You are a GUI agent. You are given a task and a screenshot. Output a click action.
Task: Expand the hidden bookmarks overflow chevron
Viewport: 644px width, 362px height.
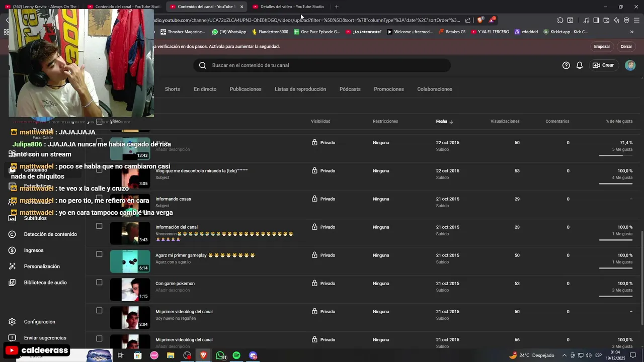tap(631, 32)
